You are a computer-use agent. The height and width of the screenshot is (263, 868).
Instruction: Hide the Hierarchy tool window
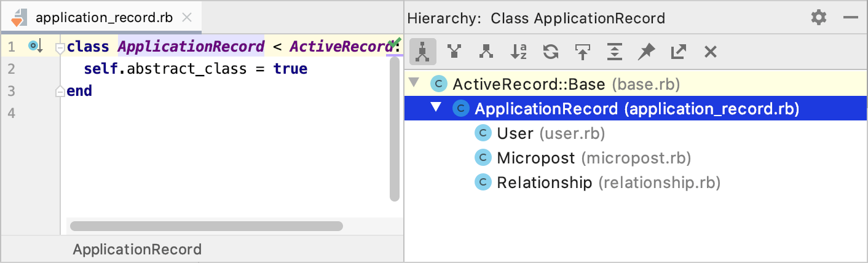[x=851, y=18]
